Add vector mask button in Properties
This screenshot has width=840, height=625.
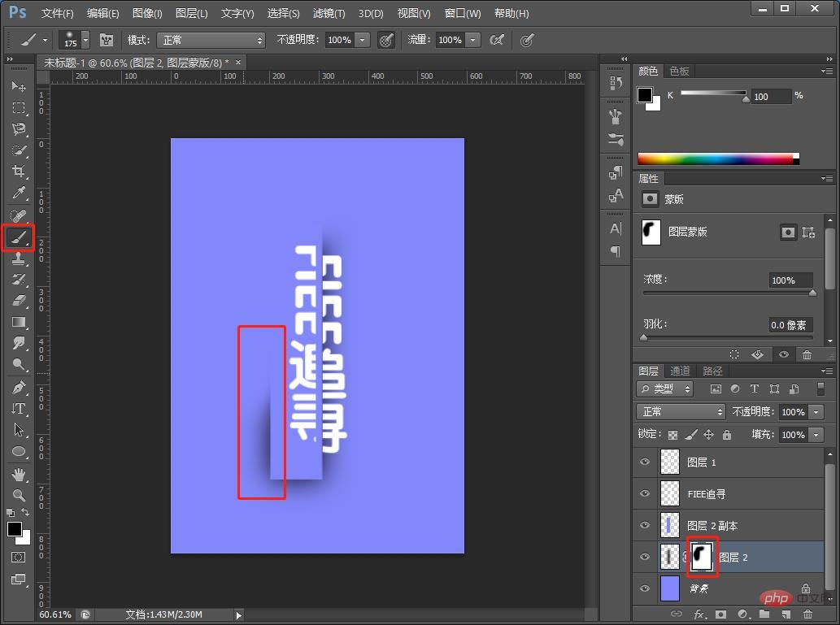808,232
